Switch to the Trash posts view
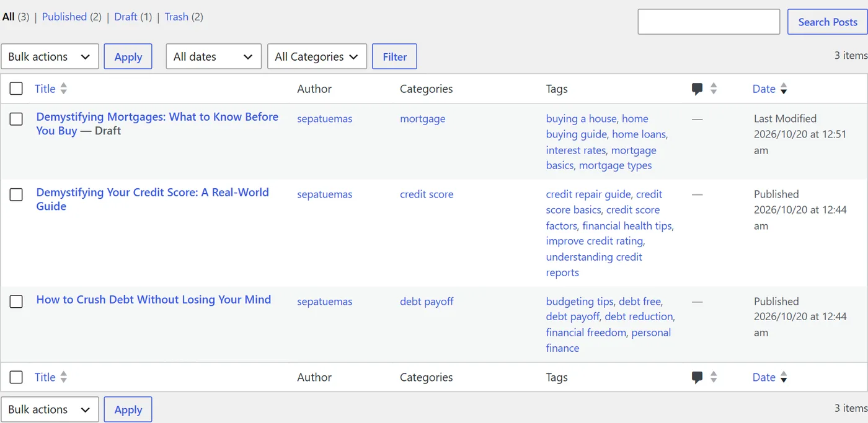 (177, 17)
